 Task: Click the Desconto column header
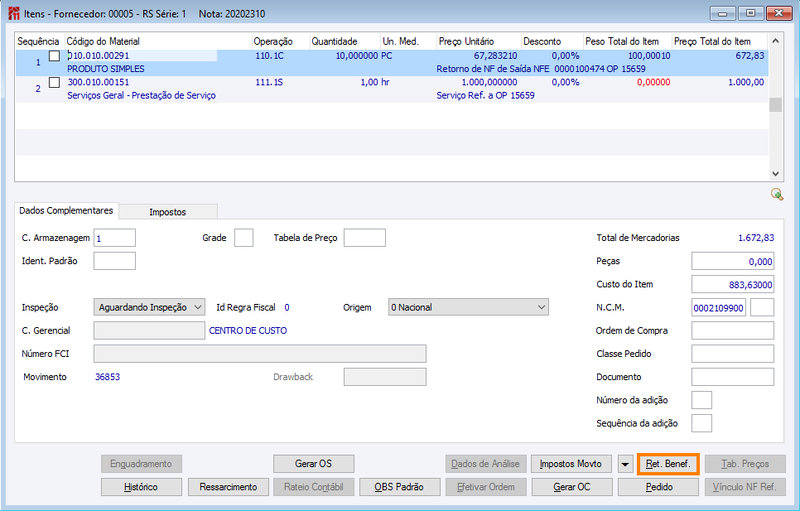[552, 41]
